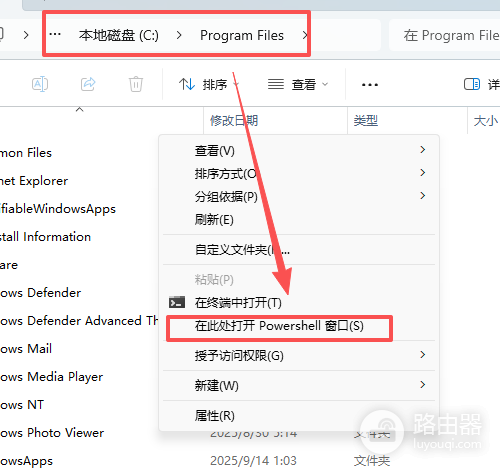Open 新建(W) submenu
The image size is (500, 472).
pos(299,386)
